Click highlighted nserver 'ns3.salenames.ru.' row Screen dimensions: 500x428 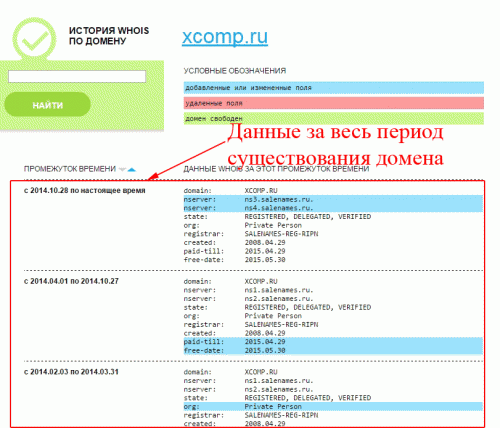[x=333, y=199]
